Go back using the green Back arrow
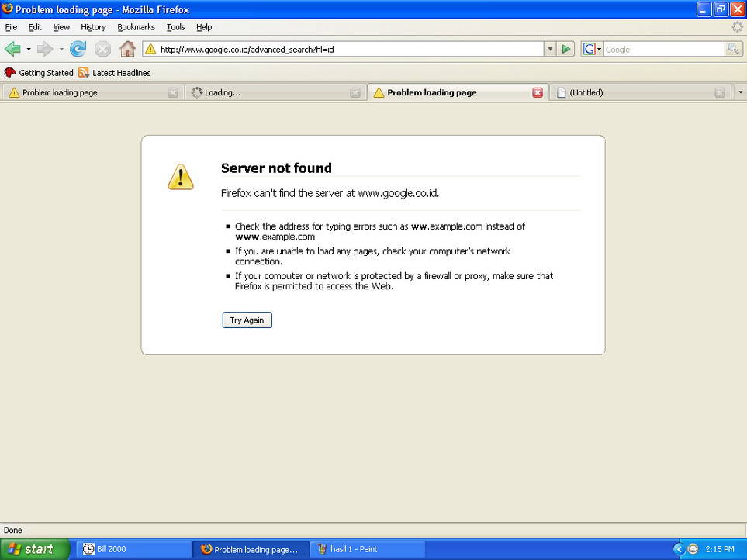Image resolution: width=747 pixels, height=560 pixels. coord(13,49)
